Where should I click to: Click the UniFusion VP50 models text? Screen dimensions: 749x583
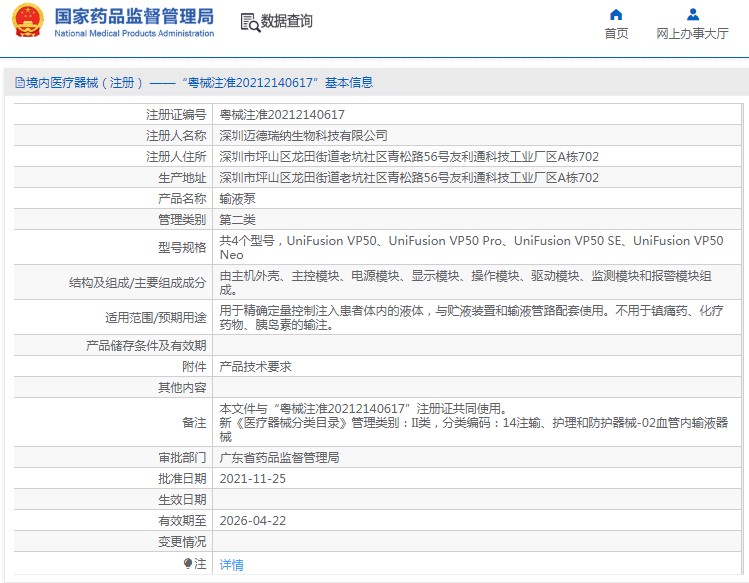coord(471,248)
